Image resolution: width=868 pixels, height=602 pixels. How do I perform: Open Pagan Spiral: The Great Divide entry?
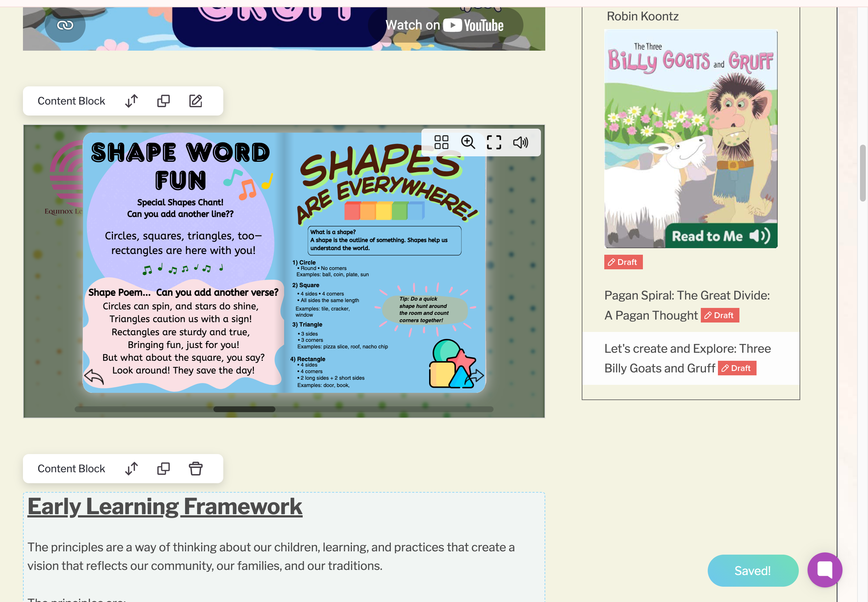(687, 305)
